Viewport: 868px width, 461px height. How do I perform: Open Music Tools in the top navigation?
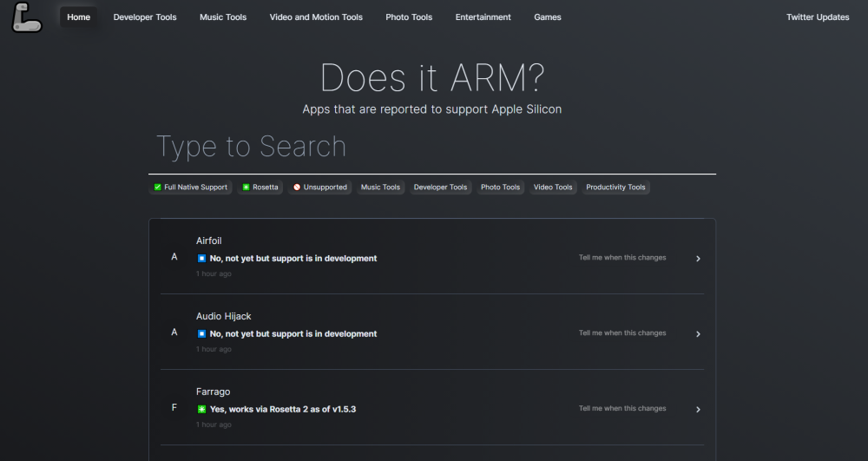tap(223, 17)
